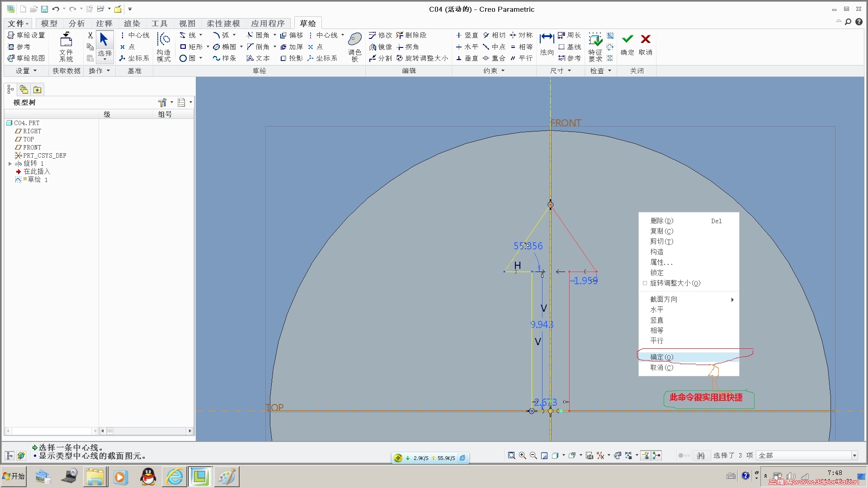Click the zoom in icon in bottom toolbar
The image size is (868, 488).
(x=523, y=455)
